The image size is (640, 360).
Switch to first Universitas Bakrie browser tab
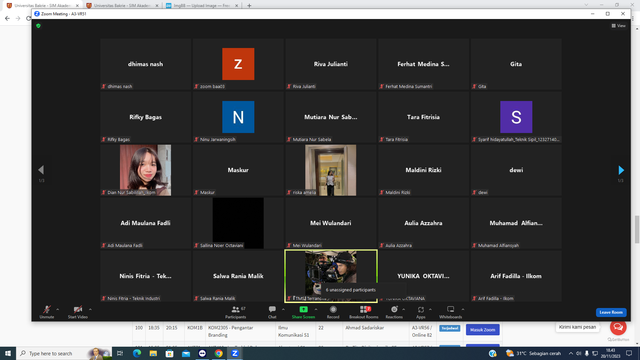pos(42,6)
